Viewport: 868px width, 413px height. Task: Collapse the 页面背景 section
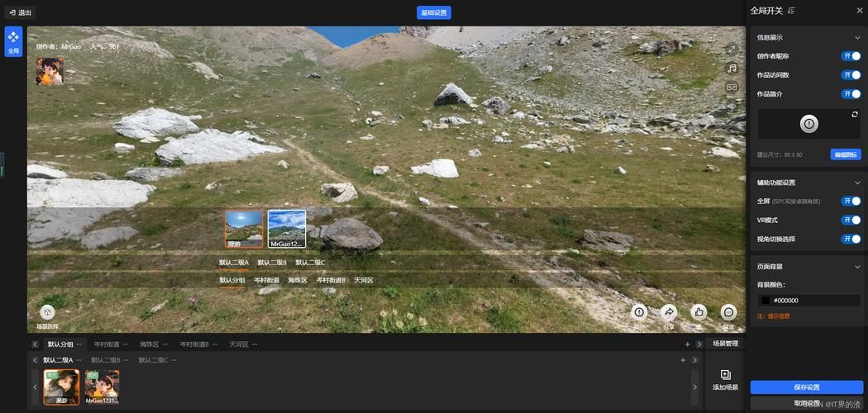tap(857, 267)
